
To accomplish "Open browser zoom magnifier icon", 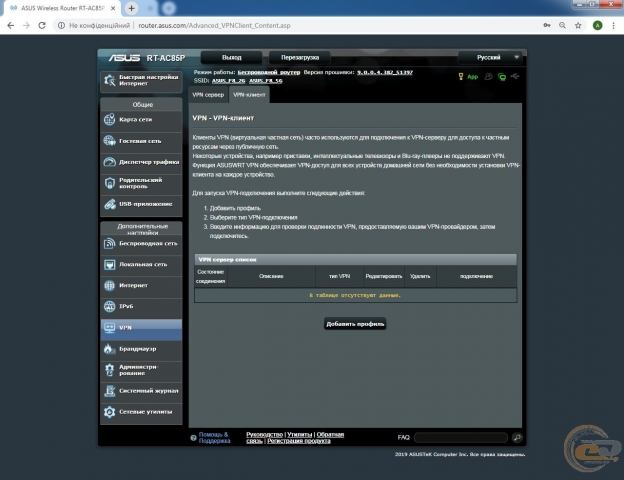I will [562, 25].
